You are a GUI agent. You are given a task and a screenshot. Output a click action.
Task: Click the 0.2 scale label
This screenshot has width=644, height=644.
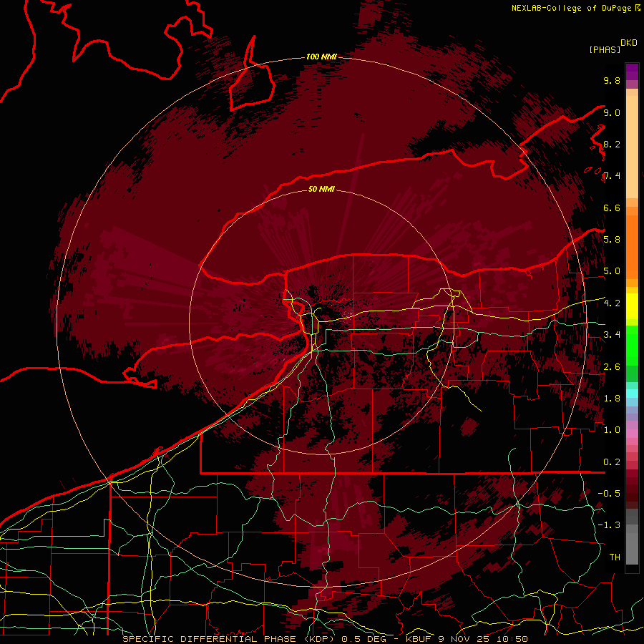612,462
